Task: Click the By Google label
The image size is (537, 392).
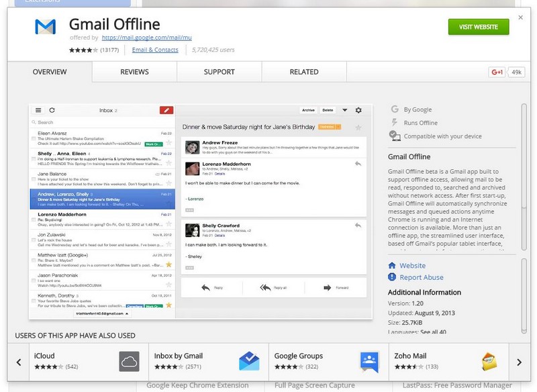Action: [418, 109]
